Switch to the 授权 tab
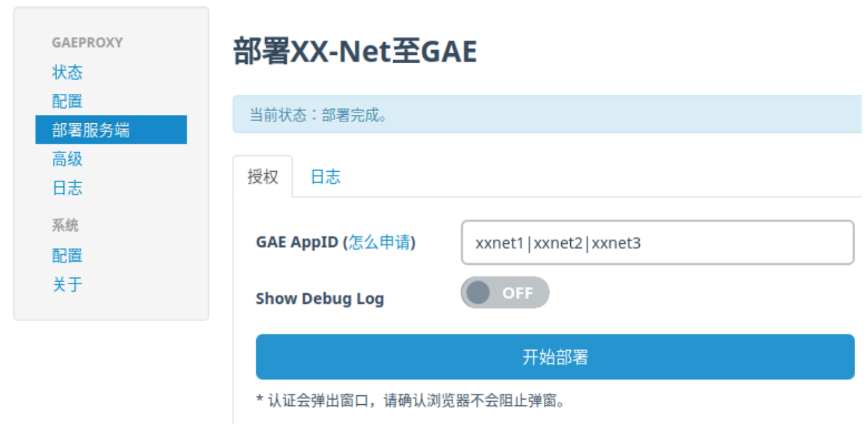Viewport: 868px width, 424px height. 263,177
